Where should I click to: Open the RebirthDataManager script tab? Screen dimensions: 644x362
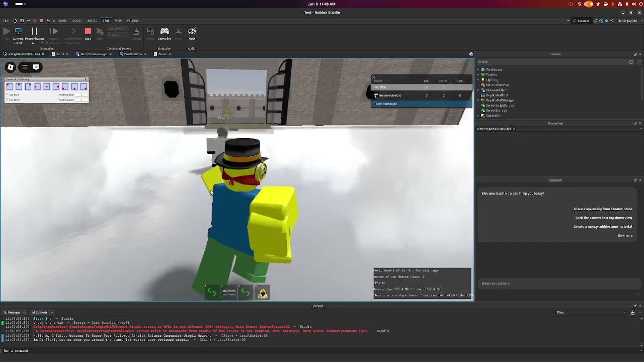tap(94, 54)
